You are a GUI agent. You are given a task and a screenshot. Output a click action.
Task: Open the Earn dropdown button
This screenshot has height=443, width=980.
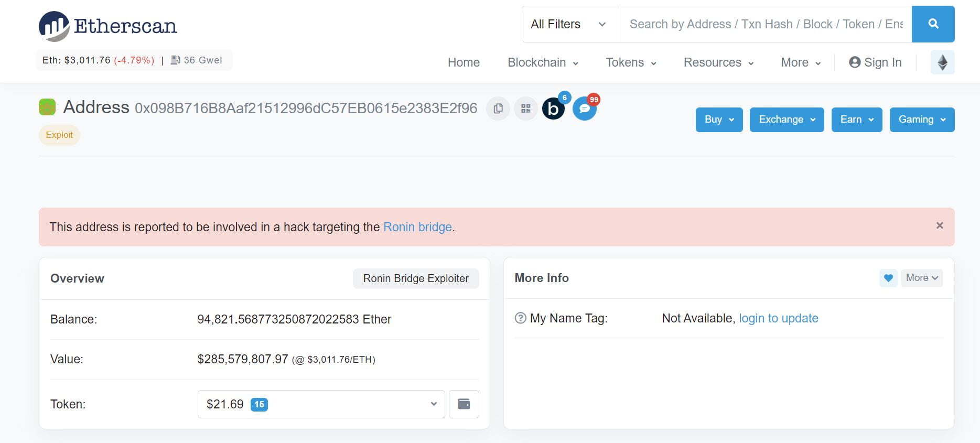click(857, 120)
